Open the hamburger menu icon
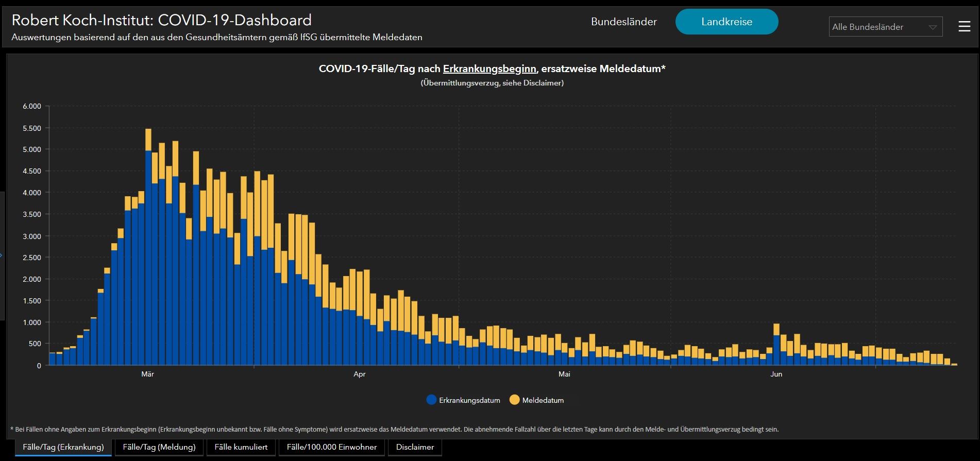The height and width of the screenshot is (461, 980). tap(964, 26)
